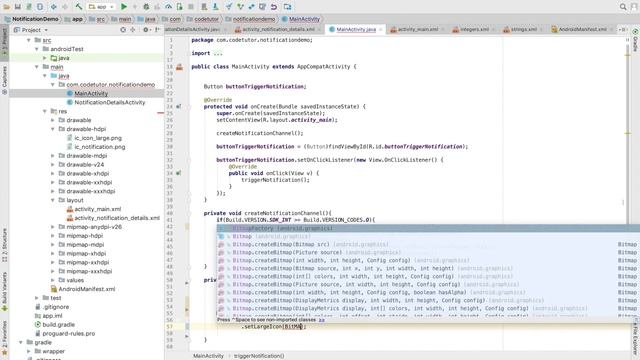Open the Favorites side tool window
The width and height of the screenshot is (640, 360).
point(4,338)
